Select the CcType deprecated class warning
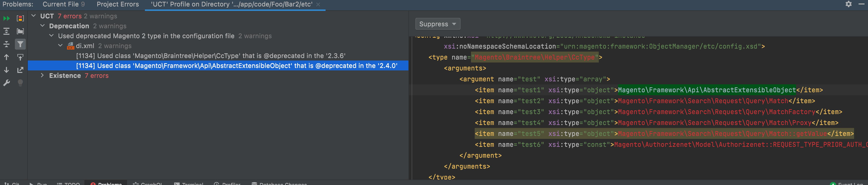868x185 pixels. click(211, 56)
